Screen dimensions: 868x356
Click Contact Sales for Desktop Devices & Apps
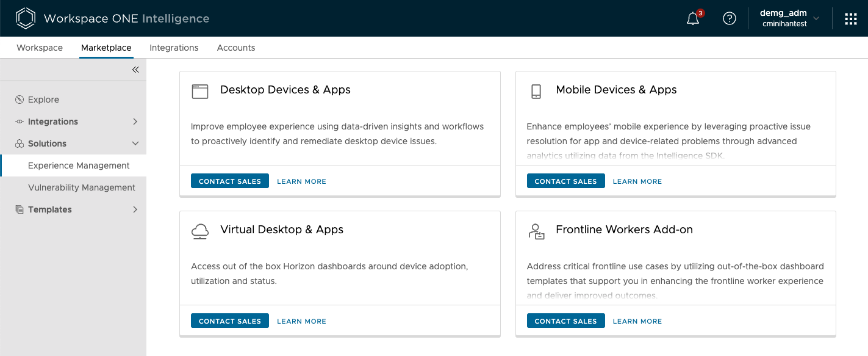coord(230,181)
